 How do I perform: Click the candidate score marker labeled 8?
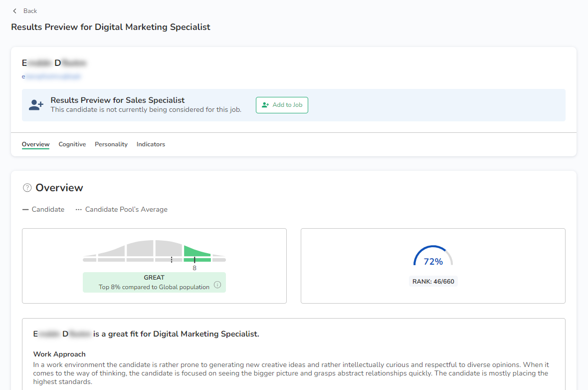pos(195,260)
